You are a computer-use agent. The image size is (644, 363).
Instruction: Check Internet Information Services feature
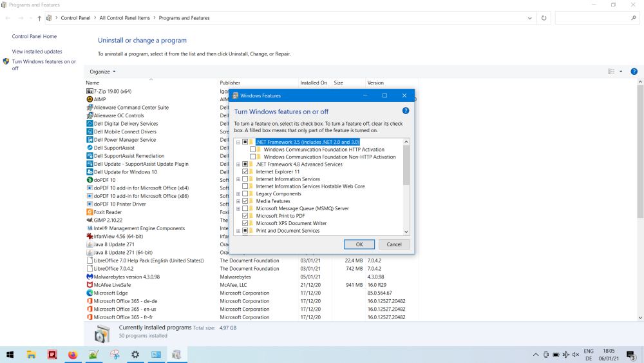point(245,179)
